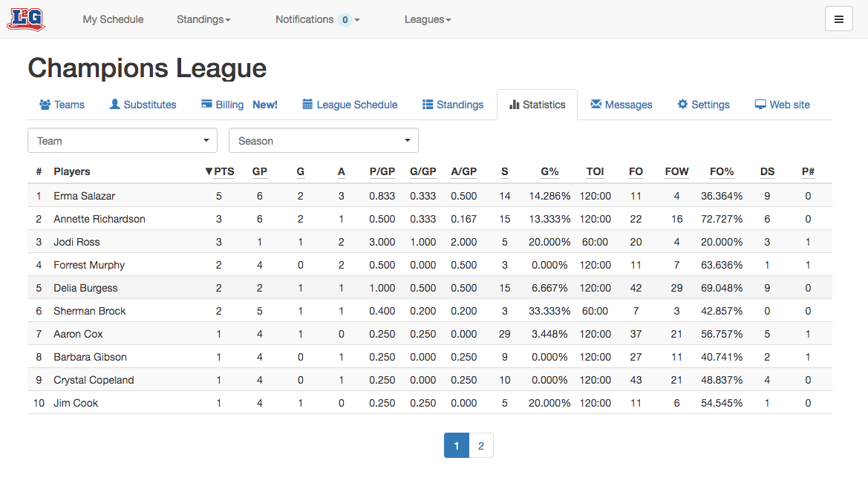Expand the Season dropdown
868x492 pixels.
coord(323,140)
